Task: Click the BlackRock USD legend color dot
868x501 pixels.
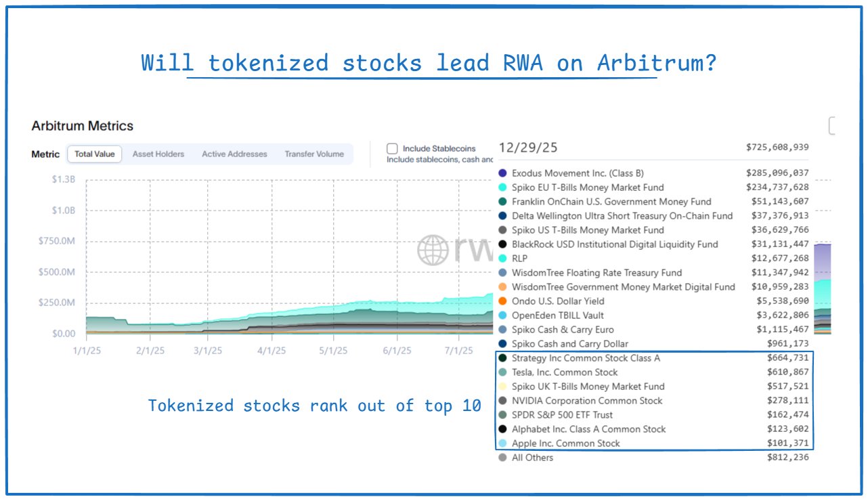Action: pos(502,244)
